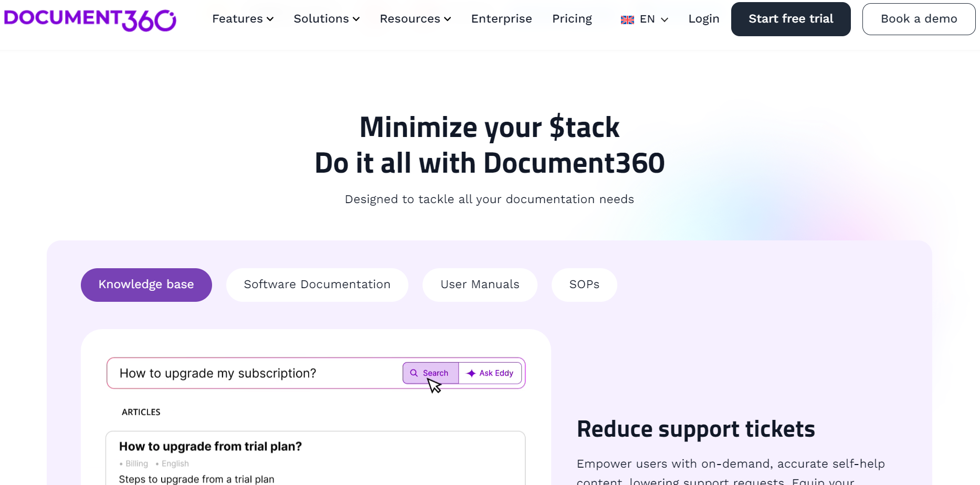Click the UK flag language icon
The height and width of the screenshot is (485, 980).
click(627, 19)
